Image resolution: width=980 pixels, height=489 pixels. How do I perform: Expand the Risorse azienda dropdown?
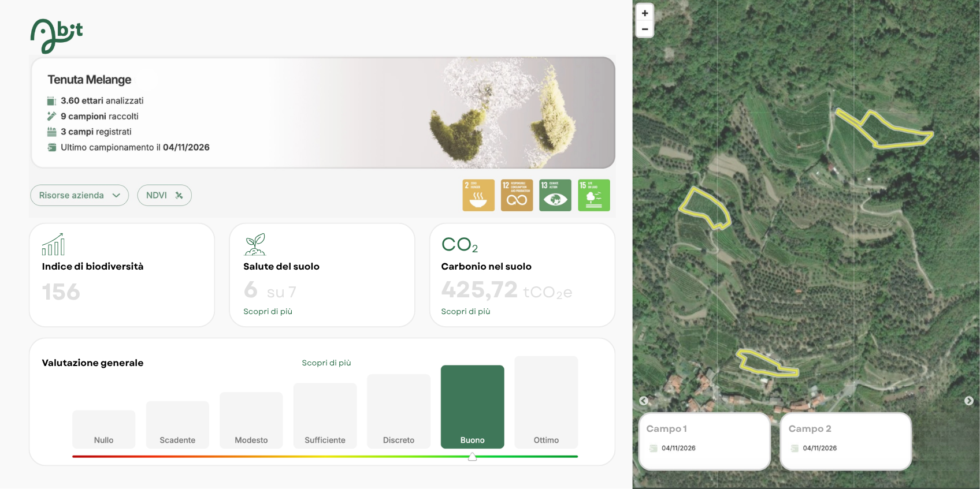tap(79, 195)
